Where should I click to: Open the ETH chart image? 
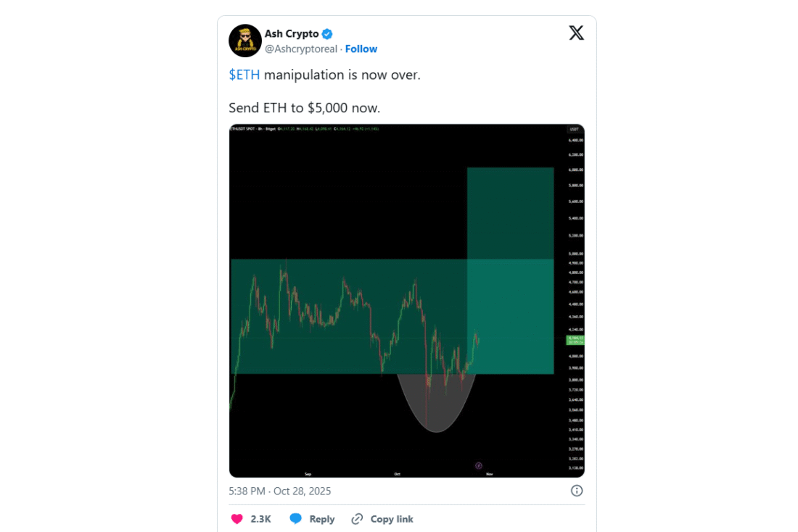click(406, 300)
